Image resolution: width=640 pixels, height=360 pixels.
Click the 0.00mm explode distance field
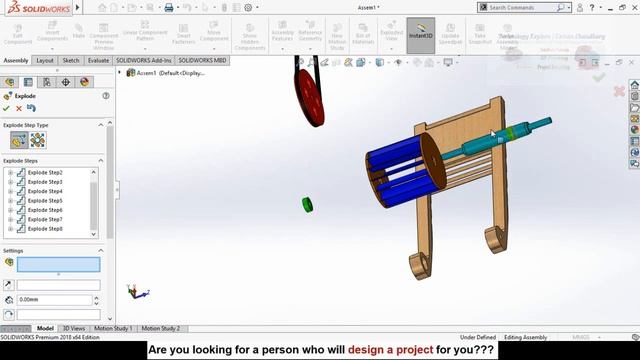pyautogui.click(x=54, y=300)
